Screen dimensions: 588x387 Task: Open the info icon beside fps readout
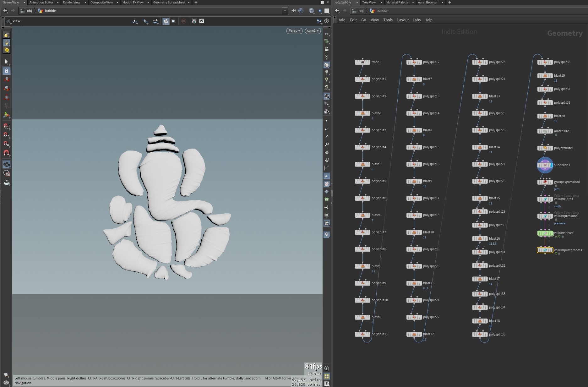pos(327,368)
